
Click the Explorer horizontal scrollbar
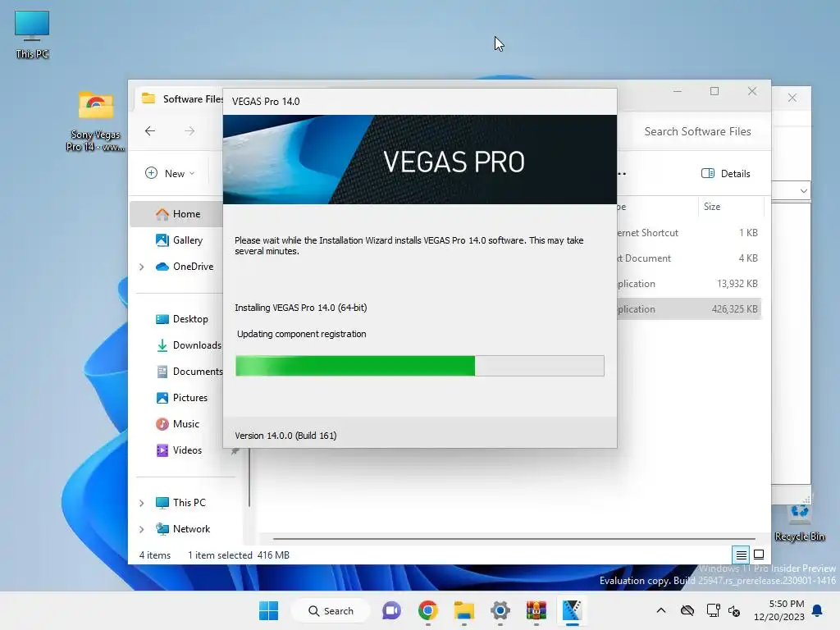[514, 538]
